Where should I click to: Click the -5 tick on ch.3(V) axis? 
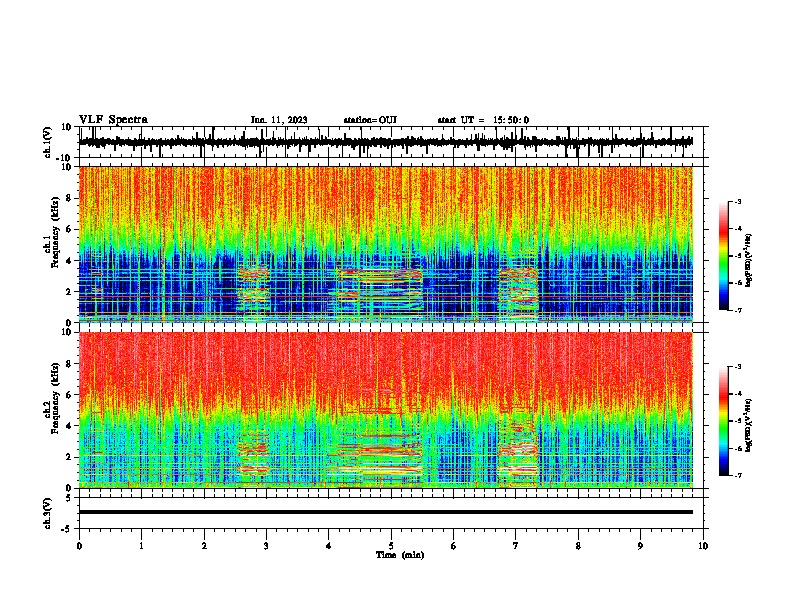click(67, 529)
